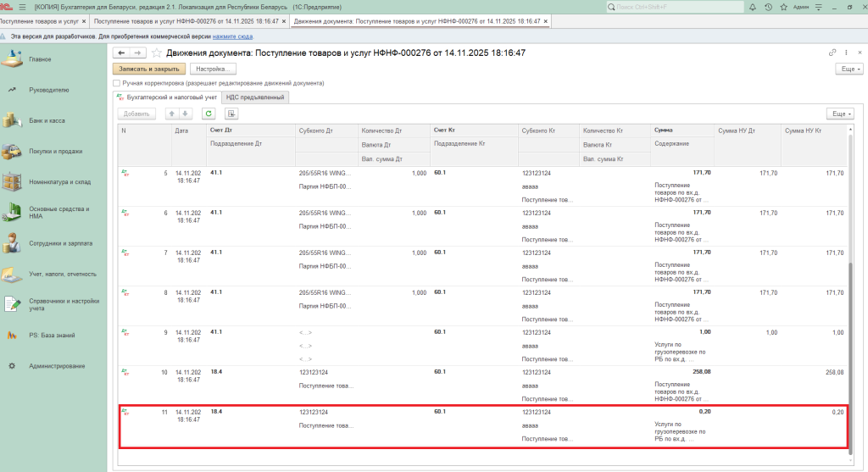Enable Ручная корректировка checkbox
The height and width of the screenshot is (472, 868).
(116, 84)
